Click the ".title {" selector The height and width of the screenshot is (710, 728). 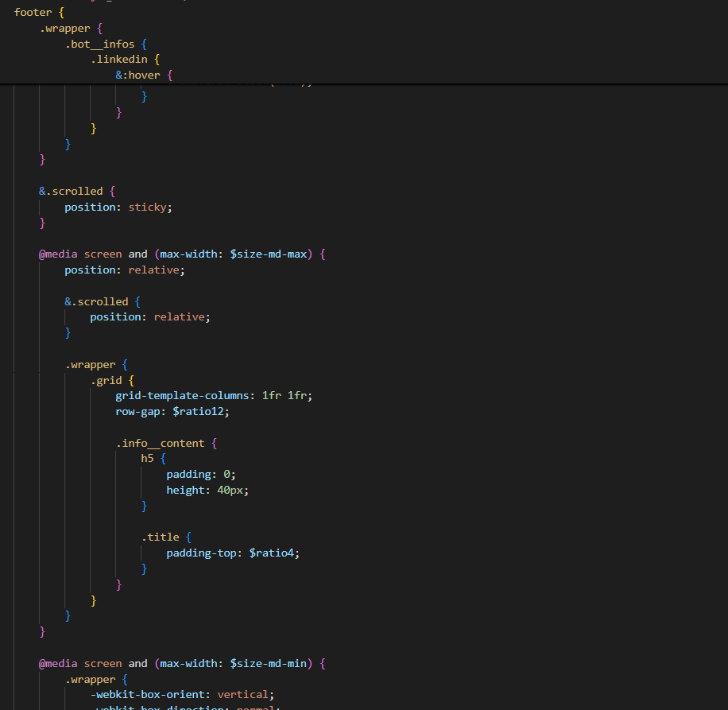pyautogui.click(x=166, y=537)
